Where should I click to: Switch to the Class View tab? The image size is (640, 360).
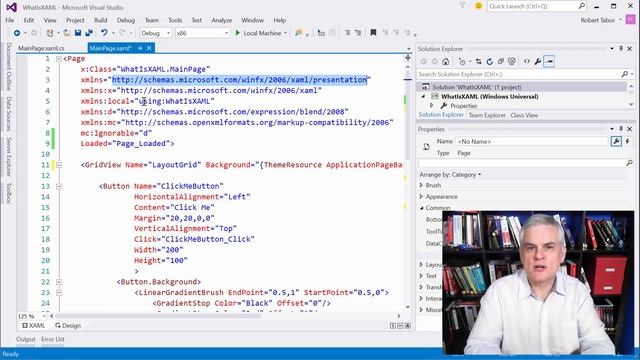point(524,115)
